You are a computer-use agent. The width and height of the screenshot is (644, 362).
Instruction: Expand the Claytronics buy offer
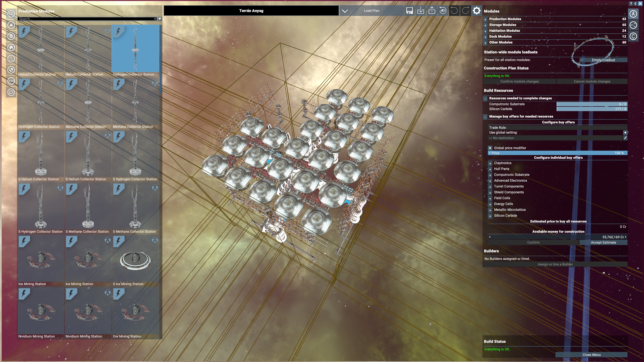click(490, 163)
